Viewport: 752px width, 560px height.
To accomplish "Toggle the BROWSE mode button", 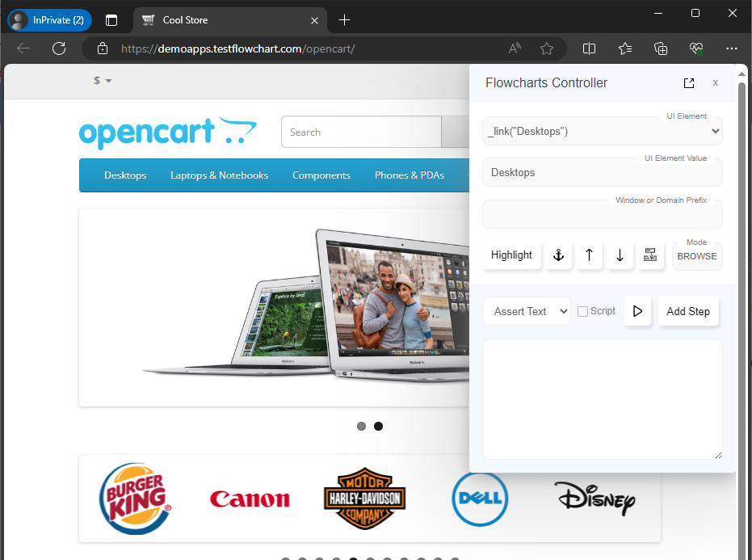I will pyautogui.click(x=696, y=256).
